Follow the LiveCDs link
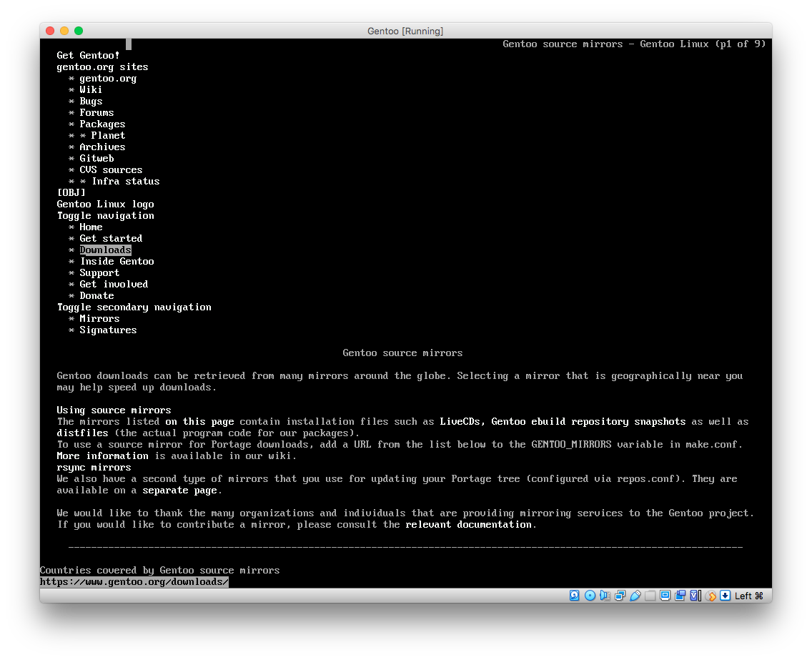Screen dimensions: 812x660 click(x=460, y=421)
